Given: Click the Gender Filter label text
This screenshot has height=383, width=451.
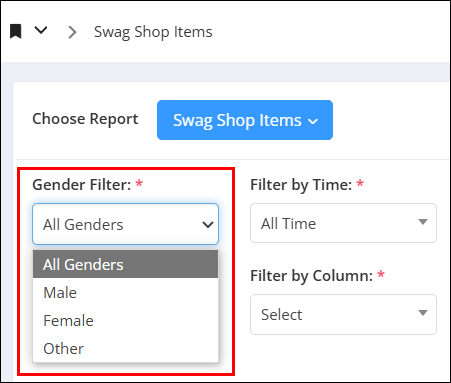Looking at the screenshot, I should 82,185.
